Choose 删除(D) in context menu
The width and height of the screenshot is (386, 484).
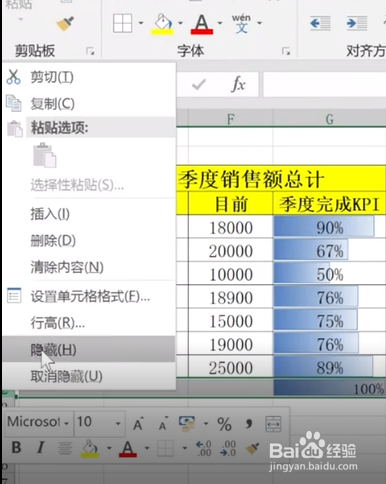(x=89, y=240)
